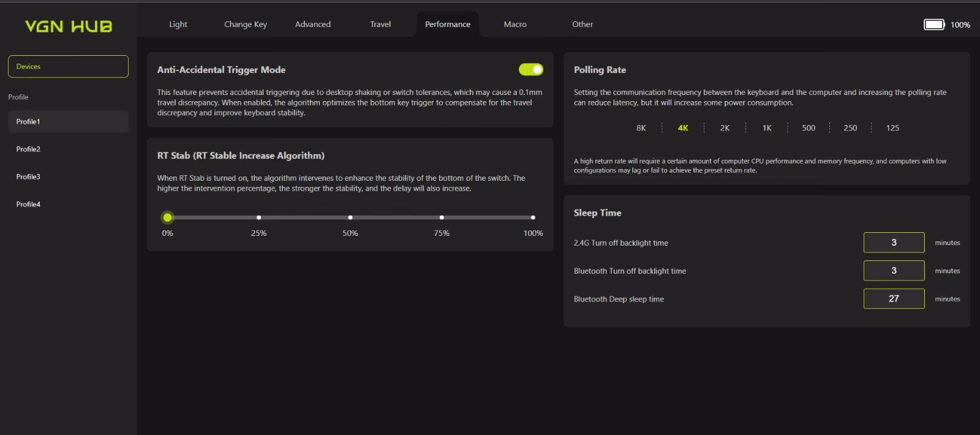Open the Advanced tab

point(313,25)
